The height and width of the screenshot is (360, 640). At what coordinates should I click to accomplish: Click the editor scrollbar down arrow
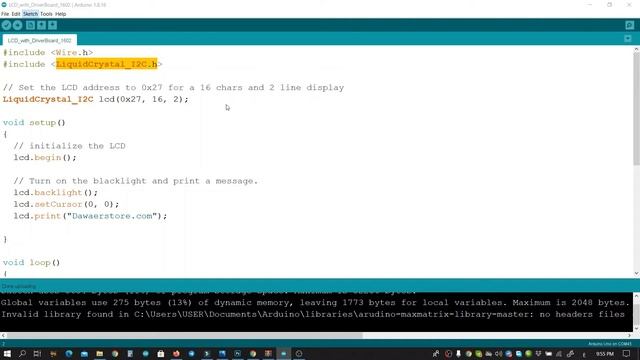pos(636,273)
